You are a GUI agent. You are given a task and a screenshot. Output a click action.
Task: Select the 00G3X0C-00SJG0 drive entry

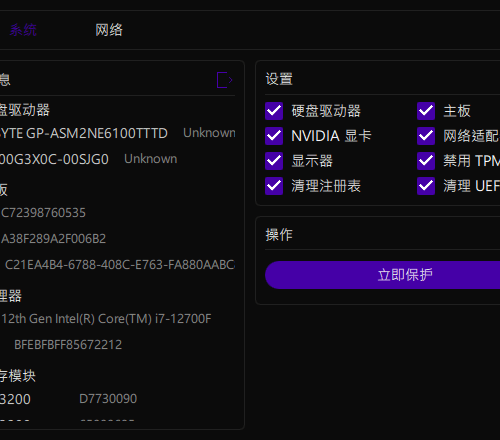pos(54,159)
